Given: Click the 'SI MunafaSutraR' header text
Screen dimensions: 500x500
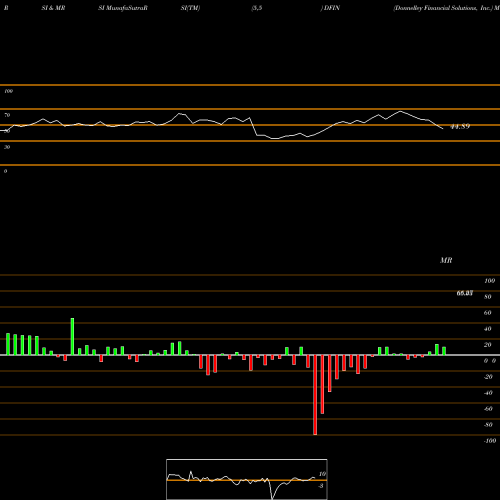Looking at the screenshot, I should point(123,8).
